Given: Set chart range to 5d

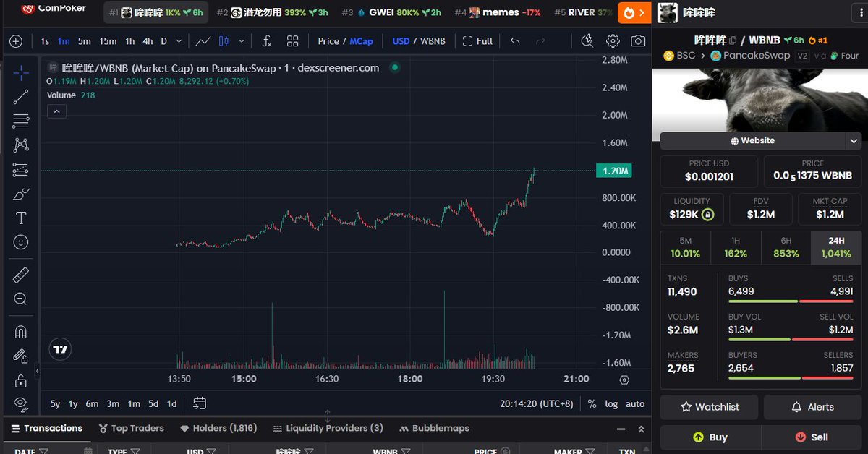Looking at the screenshot, I should coord(153,404).
